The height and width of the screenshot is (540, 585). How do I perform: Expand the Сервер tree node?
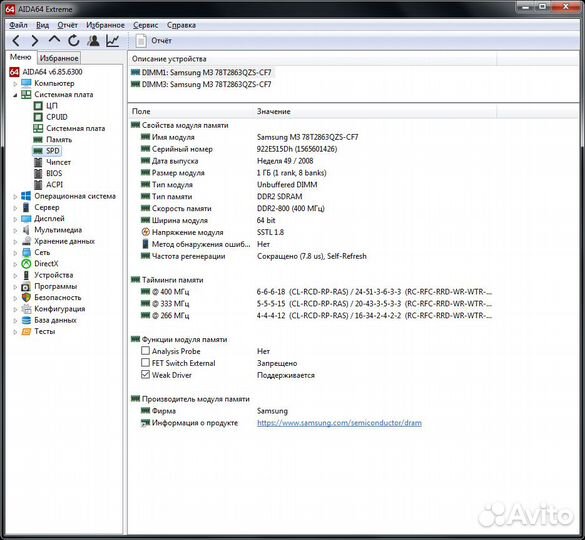coord(15,207)
